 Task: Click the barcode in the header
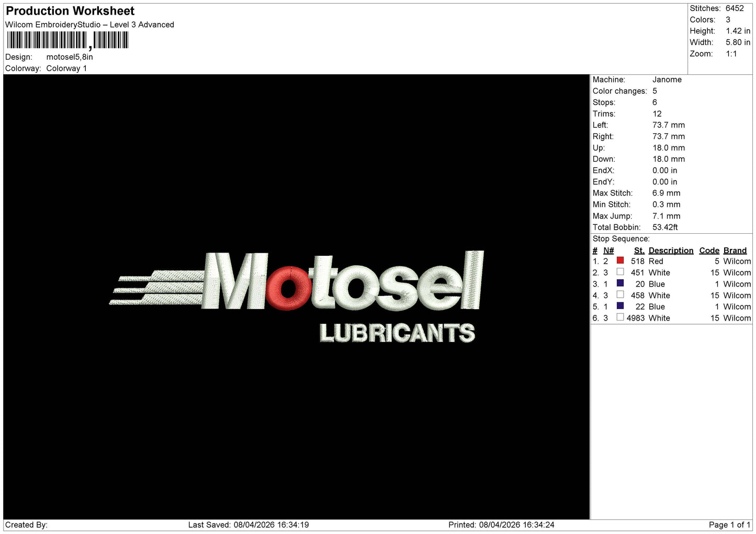point(67,40)
